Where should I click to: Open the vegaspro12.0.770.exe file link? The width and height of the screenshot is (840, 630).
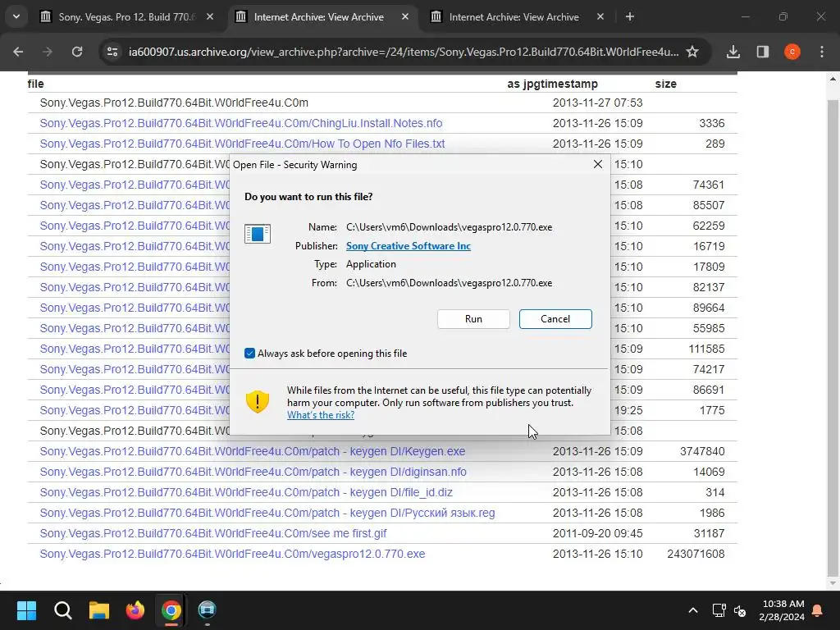tap(232, 554)
